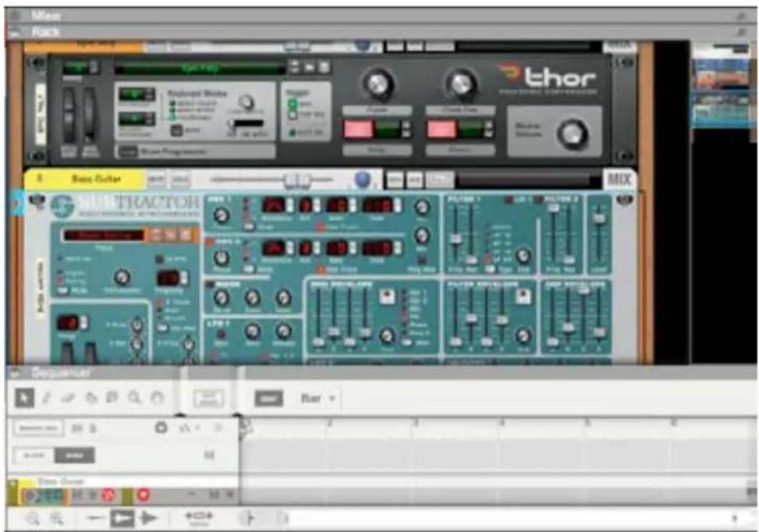The width and height of the screenshot is (759, 532).
Task: Click the Thor mod wheel
Action: [89, 116]
